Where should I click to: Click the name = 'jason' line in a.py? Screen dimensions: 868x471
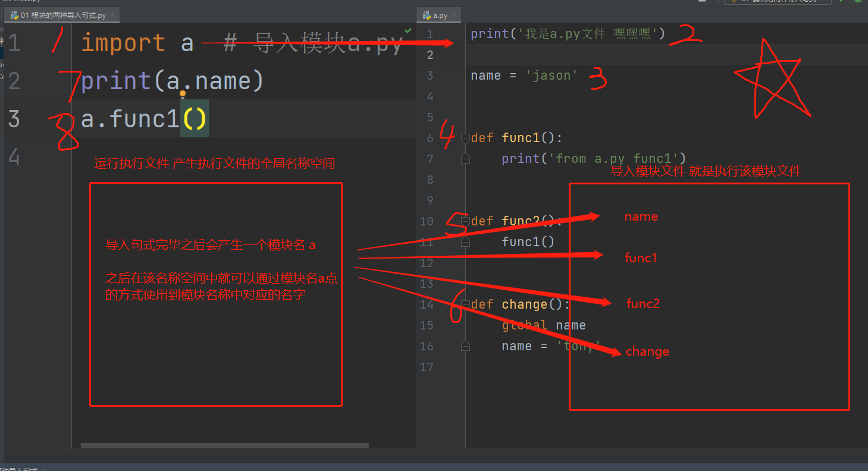(x=524, y=76)
